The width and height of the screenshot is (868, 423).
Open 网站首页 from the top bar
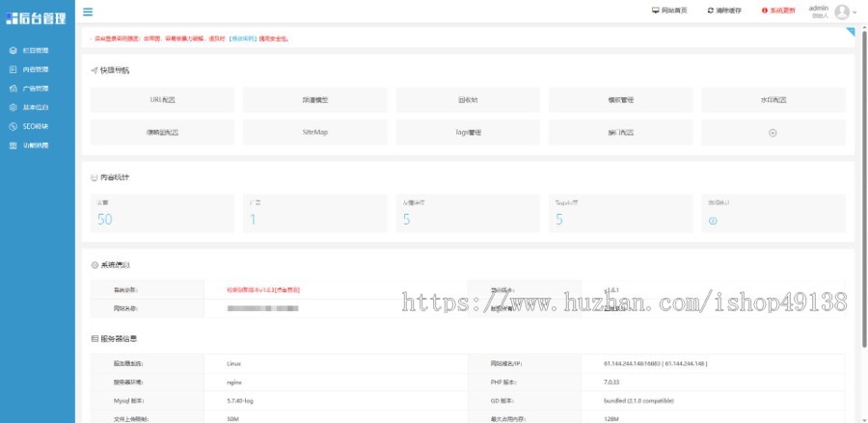pos(670,11)
